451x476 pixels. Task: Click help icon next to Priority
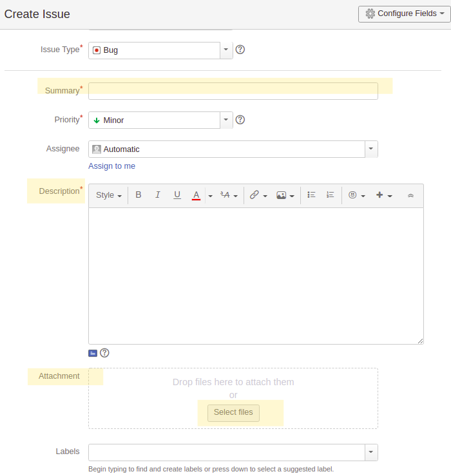click(240, 120)
